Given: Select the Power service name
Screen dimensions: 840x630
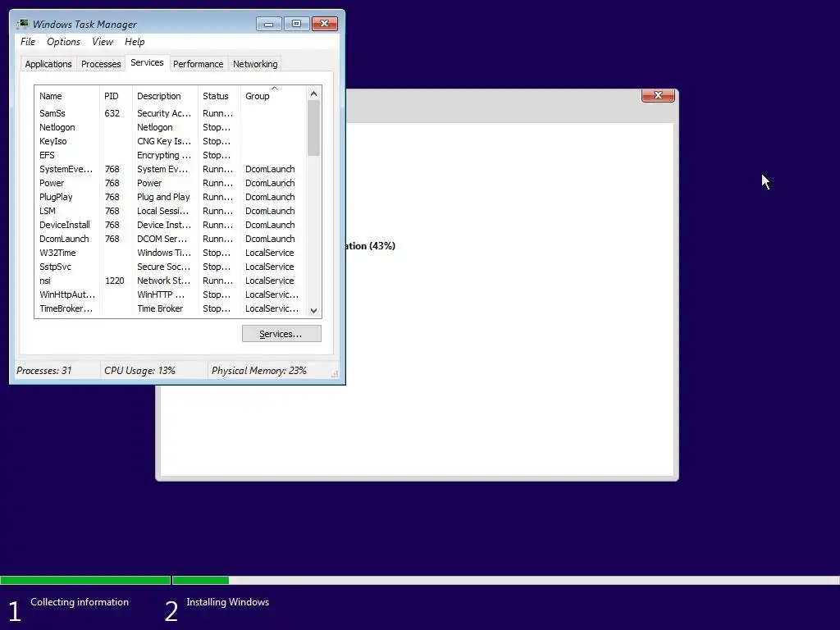Looking at the screenshot, I should coord(52,183).
